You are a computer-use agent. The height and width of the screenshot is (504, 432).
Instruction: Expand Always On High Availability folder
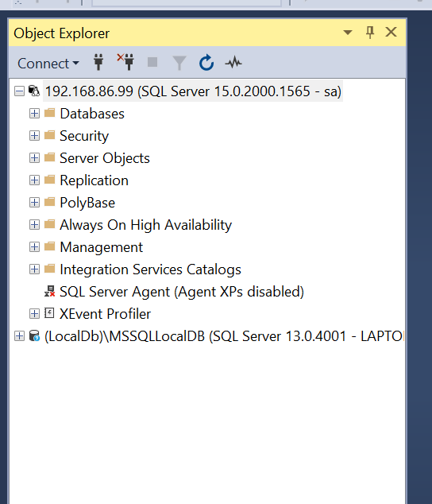[x=34, y=225]
